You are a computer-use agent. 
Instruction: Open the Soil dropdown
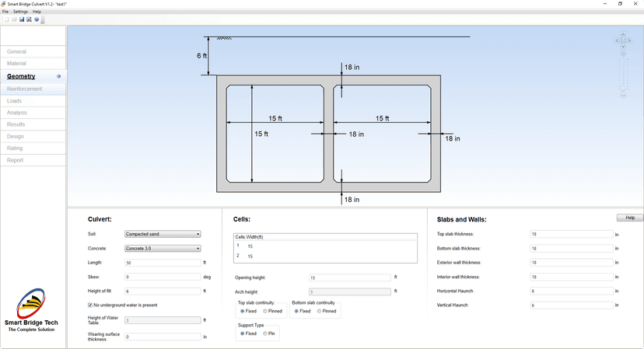coord(163,234)
